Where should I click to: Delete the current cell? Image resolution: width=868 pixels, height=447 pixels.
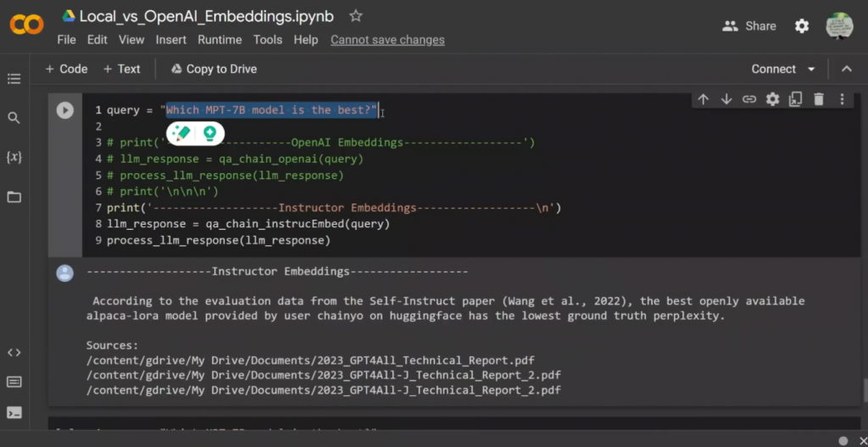[x=819, y=99]
